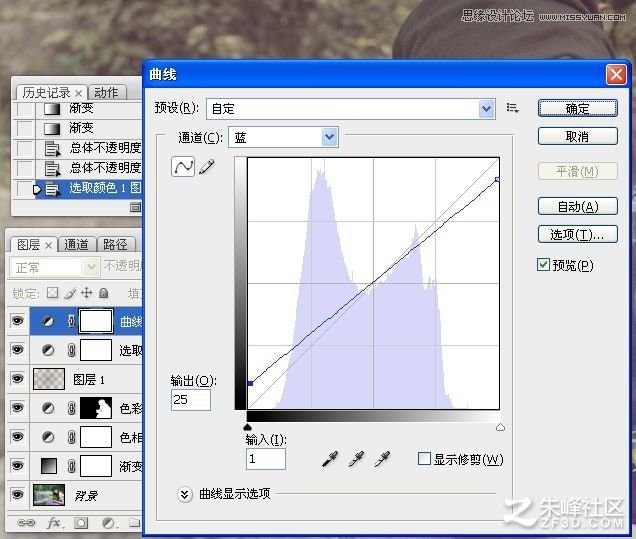This screenshot has width=636, height=539.
Task: Hide the Curves layer
Action: tap(17, 321)
